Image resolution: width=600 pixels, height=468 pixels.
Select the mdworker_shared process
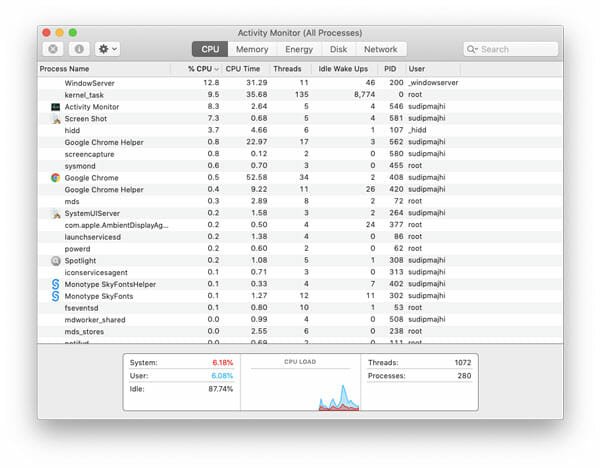[300, 320]
